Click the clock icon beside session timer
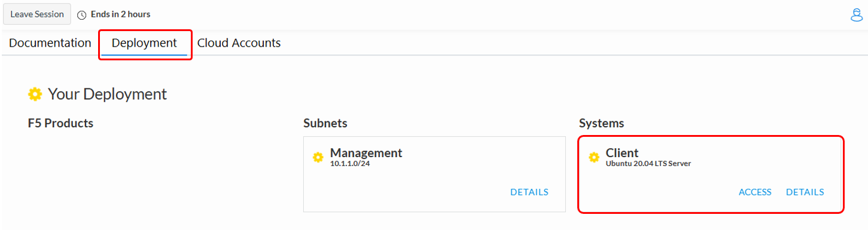 click(82, 14)
